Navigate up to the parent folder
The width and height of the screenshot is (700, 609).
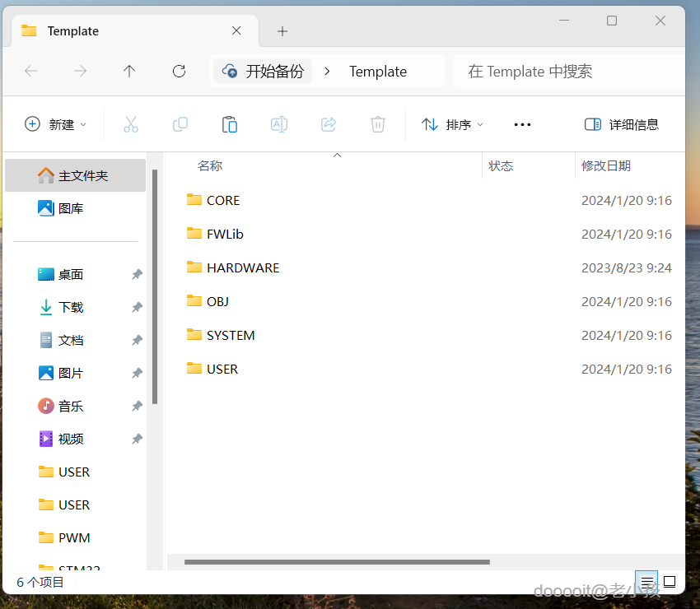[129, 71]
